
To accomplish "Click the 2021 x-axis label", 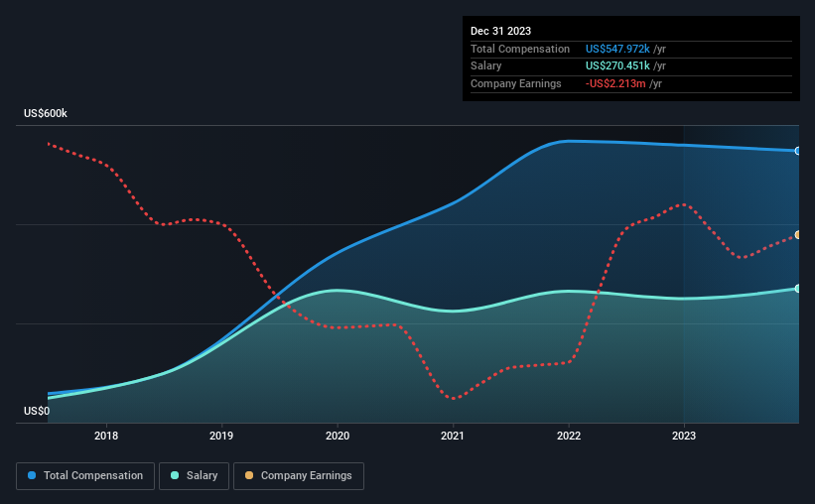I will pyautogui.click(x=453, y=436).
